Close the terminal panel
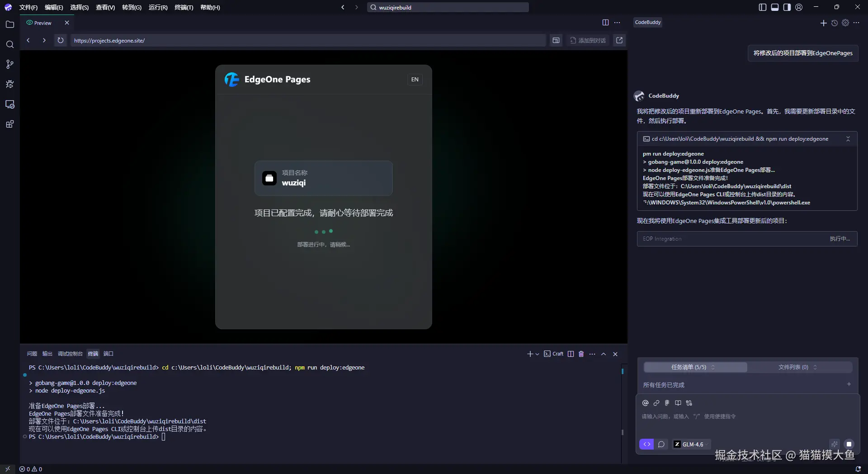 615,354
